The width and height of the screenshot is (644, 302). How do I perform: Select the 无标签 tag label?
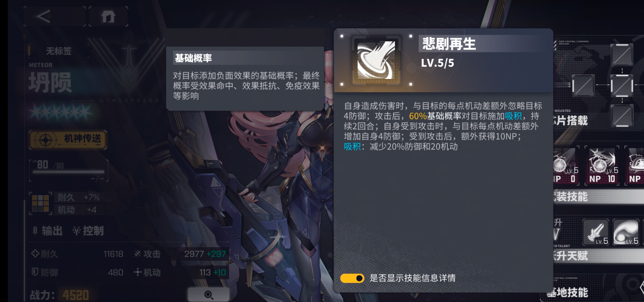pos(59,51)
